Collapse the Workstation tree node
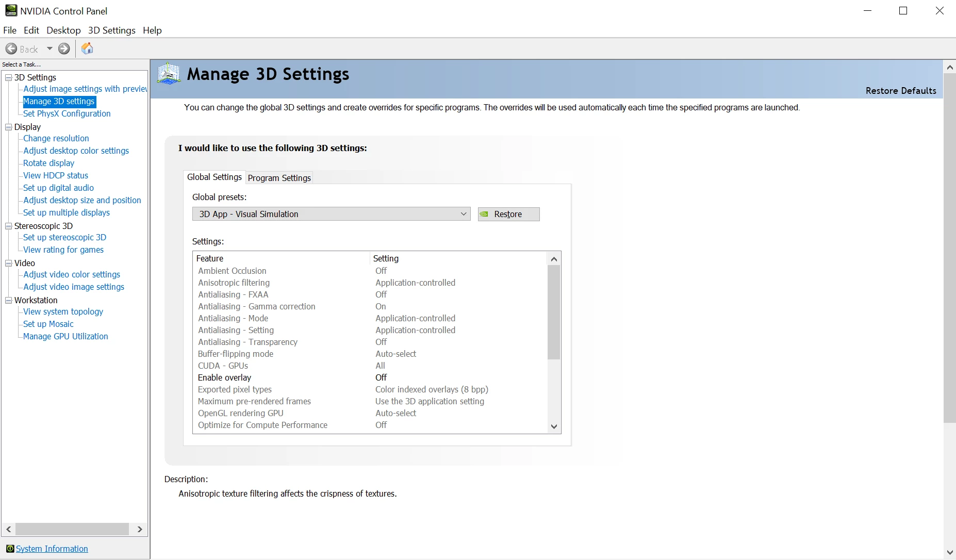This screenshot has width=956, height=560. (x=8, y=300)
